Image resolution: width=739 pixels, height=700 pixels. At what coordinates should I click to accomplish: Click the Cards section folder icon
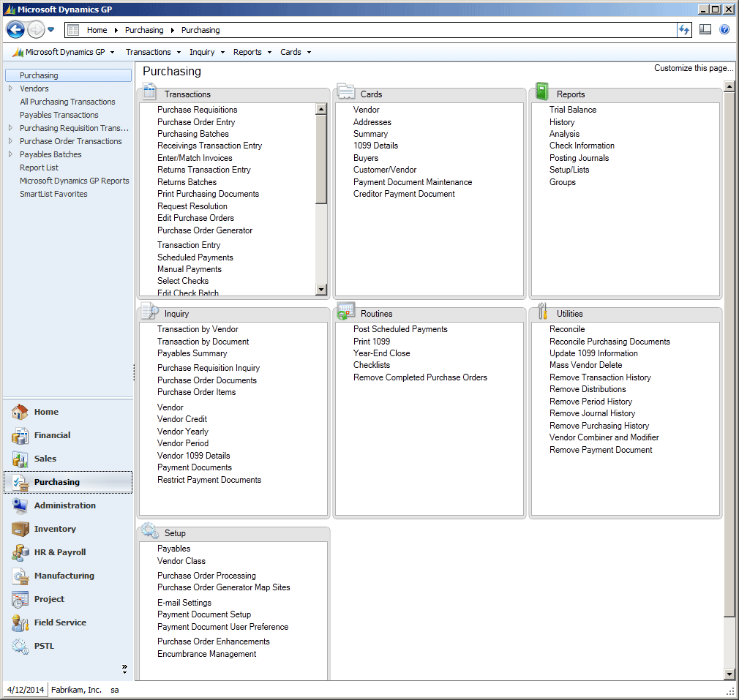pyautogui.click(x=346, y=91)
